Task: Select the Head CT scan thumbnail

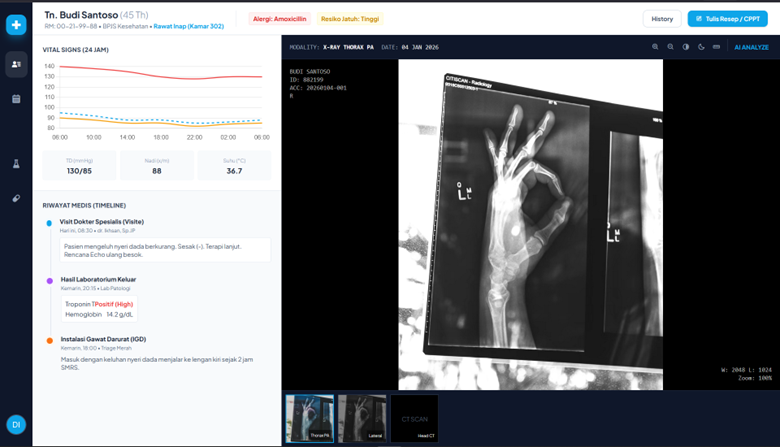Action: 413,418
